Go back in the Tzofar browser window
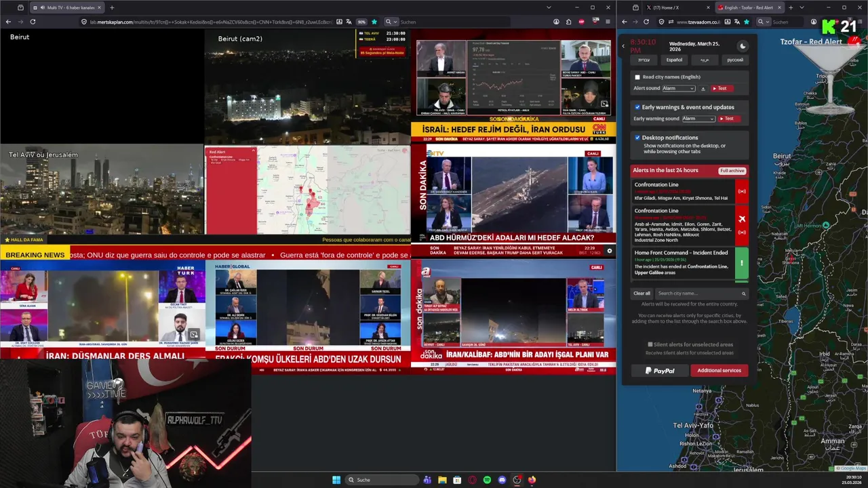868x488 pixels. (625, 22)
